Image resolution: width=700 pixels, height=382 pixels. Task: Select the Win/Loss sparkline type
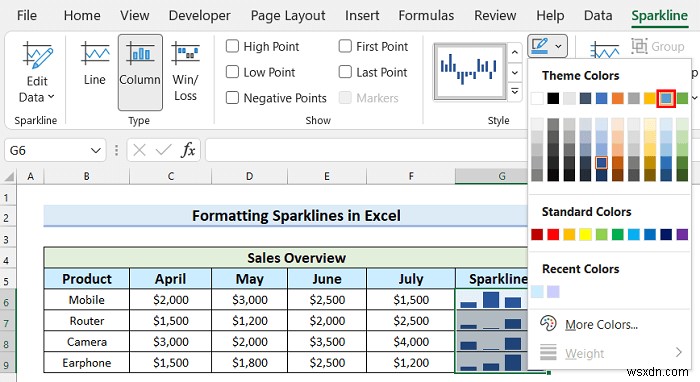(x=185, y=71)
